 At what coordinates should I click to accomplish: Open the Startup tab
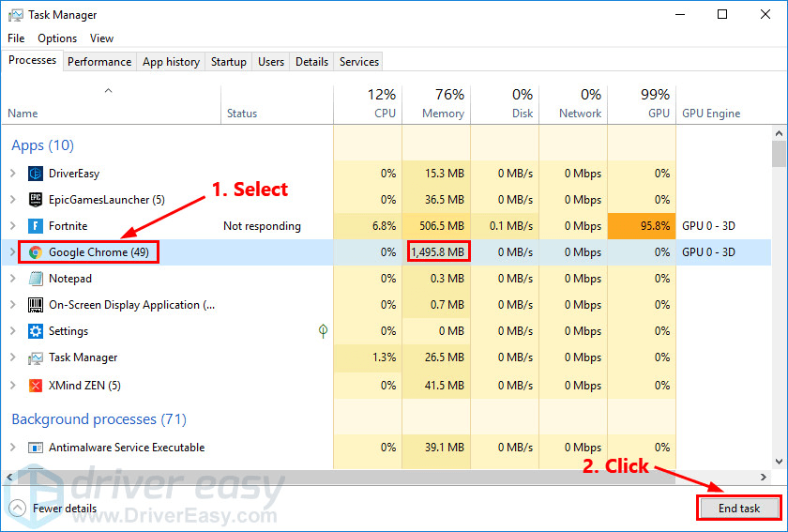coord(229,62)
